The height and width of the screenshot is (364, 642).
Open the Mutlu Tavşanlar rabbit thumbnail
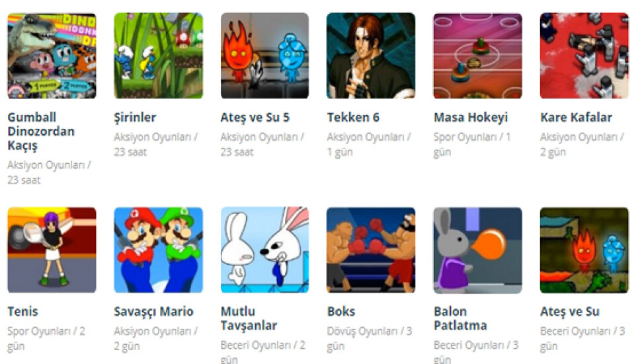pyautogui.click(x=265, y=250)
